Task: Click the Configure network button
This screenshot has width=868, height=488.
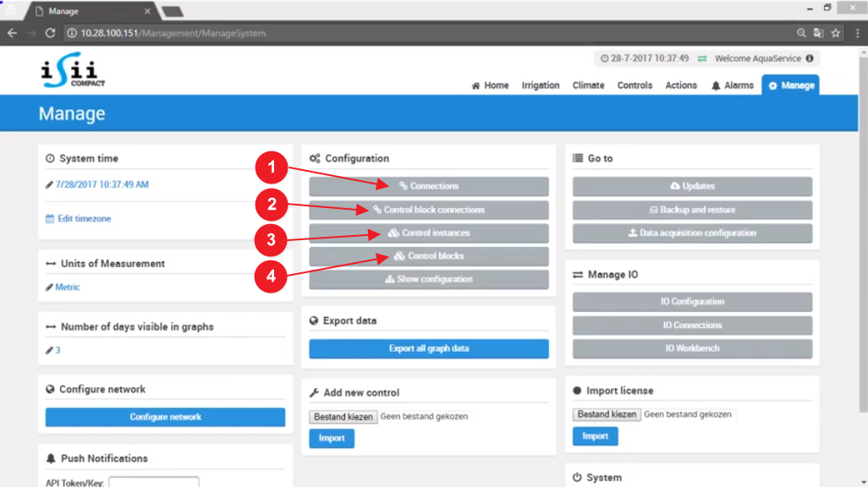Action: click(x=166, y=417)
